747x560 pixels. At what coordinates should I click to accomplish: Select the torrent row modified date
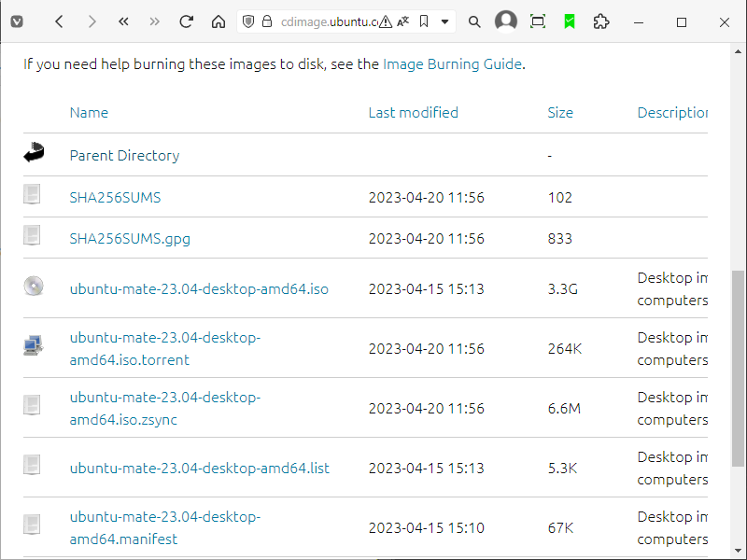point(427,348)
